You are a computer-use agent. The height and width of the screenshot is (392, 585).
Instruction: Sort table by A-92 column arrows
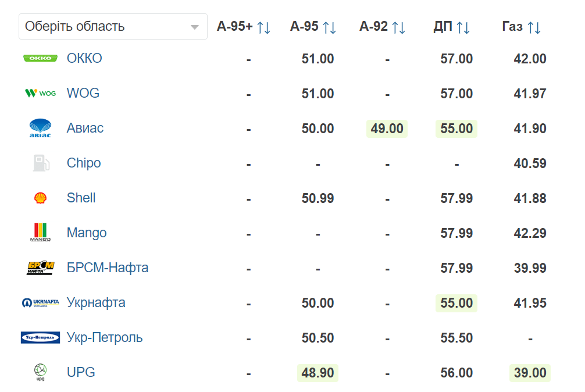tap(398, 27)
